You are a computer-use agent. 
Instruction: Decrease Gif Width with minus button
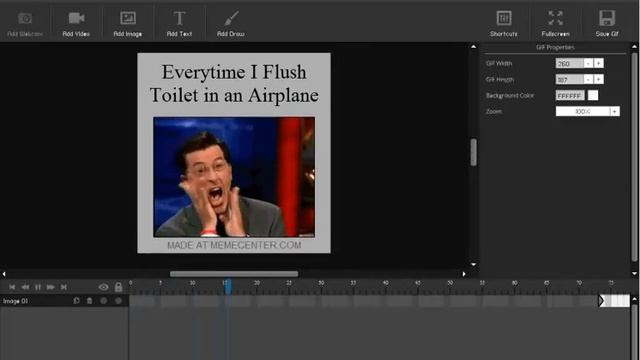click(x=588, y=63)
